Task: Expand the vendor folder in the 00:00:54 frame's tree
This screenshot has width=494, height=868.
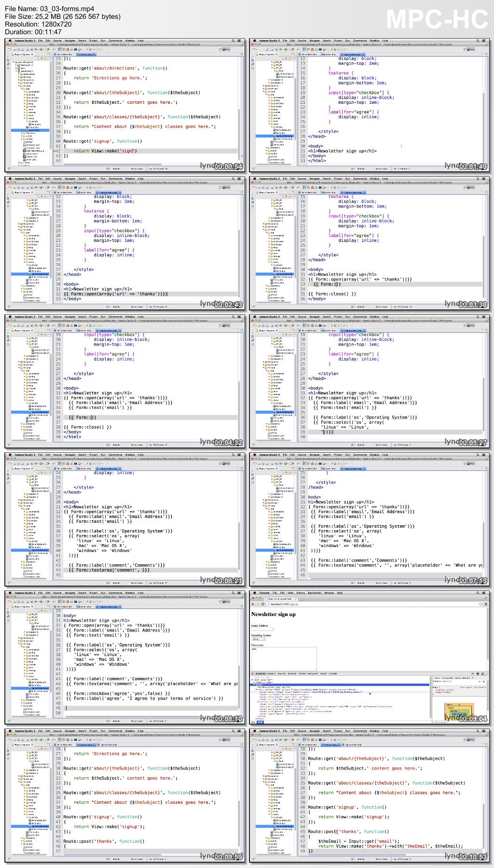Action: (x=22, y=139)
